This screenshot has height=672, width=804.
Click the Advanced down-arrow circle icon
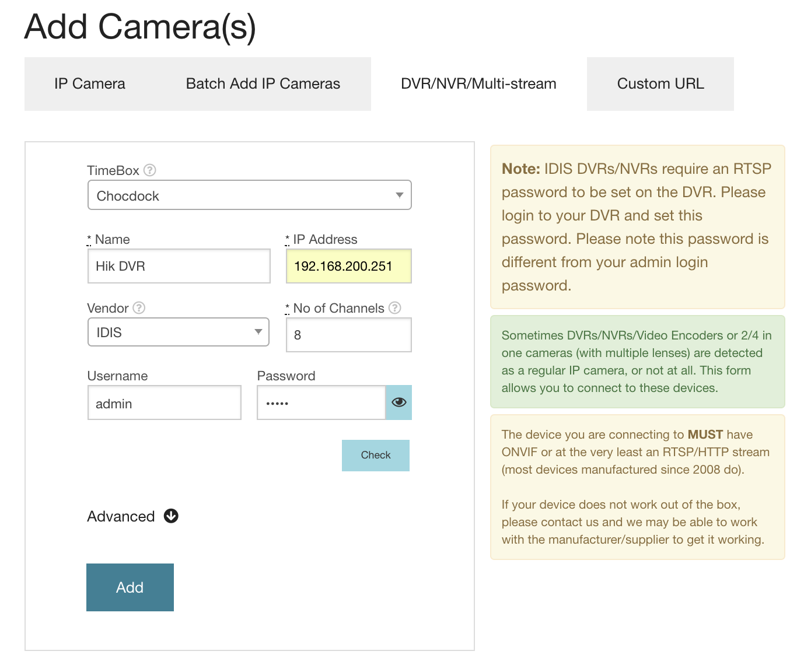(171, 516)
